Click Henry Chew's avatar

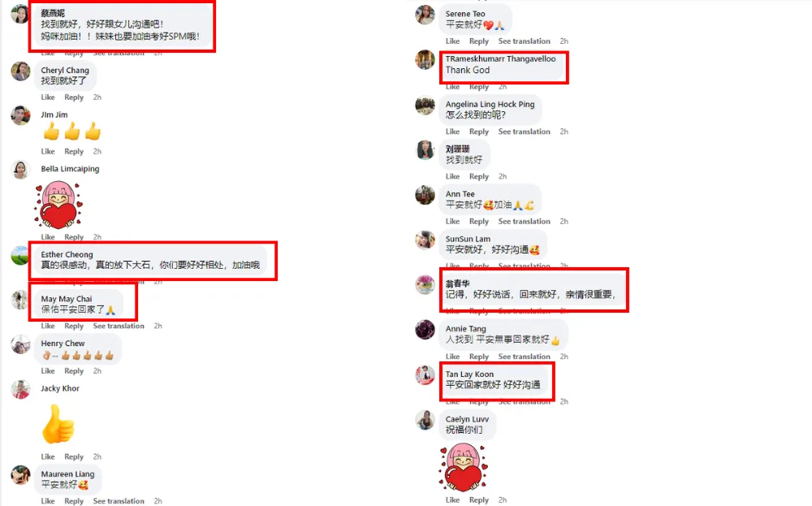20,344
